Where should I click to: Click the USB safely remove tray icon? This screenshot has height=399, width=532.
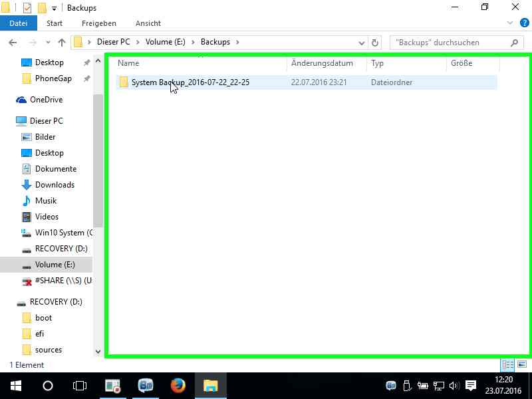[407, 386]
